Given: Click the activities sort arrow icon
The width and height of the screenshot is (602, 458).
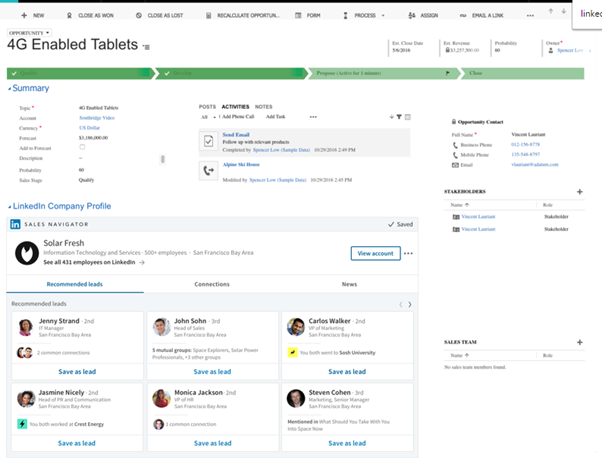Looking at the screenshot, I should 392,117.
